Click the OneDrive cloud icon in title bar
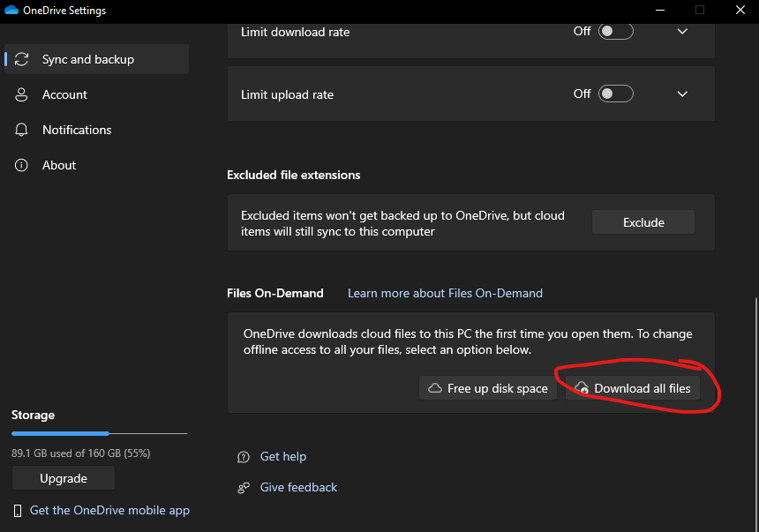Screen dimensions: 759x532 pyautogui.click(x=11, y=11)
